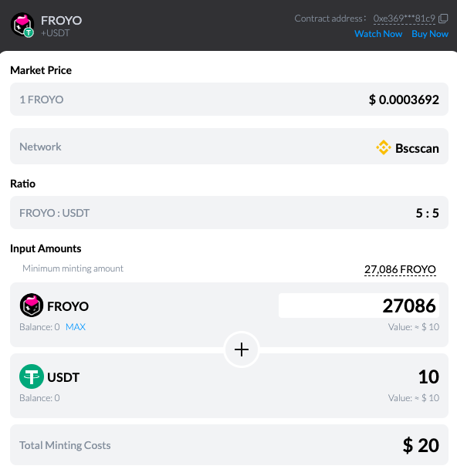Click the green USDT Tether icon
The image size is (457, 476).
point(32,376)
